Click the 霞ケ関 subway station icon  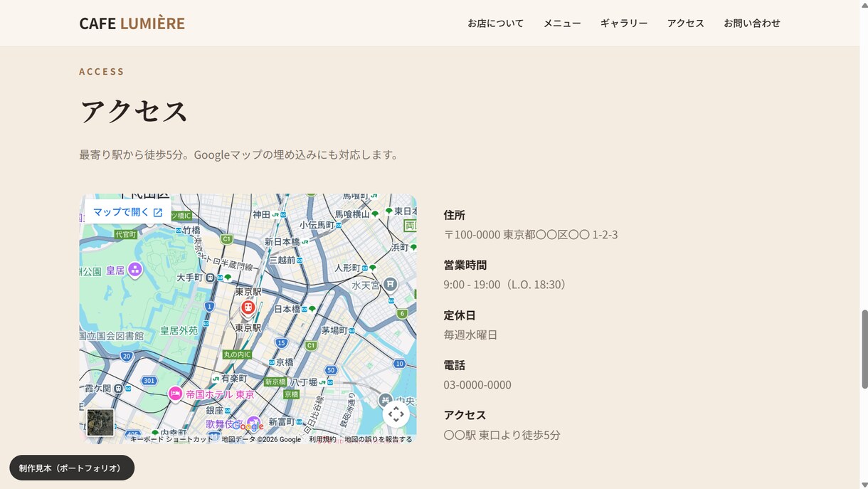(x=118, y=389)
